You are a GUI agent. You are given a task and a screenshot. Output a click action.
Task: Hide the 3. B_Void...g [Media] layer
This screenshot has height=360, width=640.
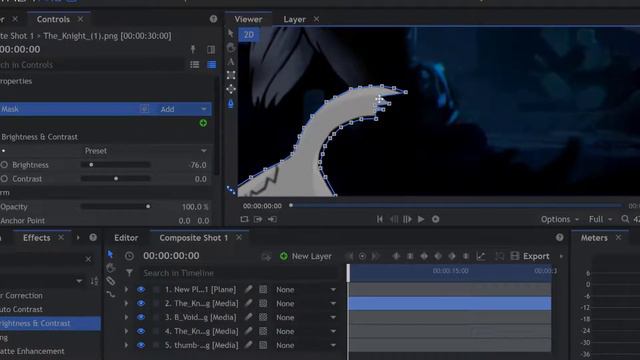coord(141,317)
